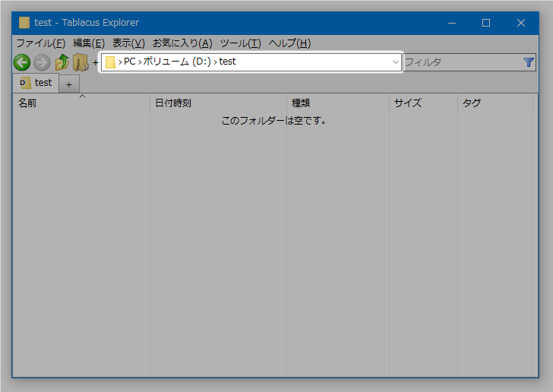This screenshot has width=553, height=392.
Task: Go up one folder level
Action: click(62, 62)
